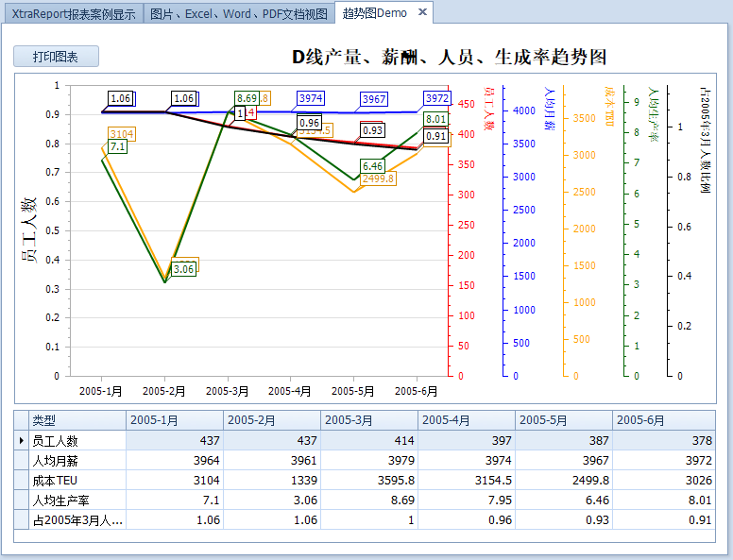Click the table cell with value 8.69

coord(369,501)
